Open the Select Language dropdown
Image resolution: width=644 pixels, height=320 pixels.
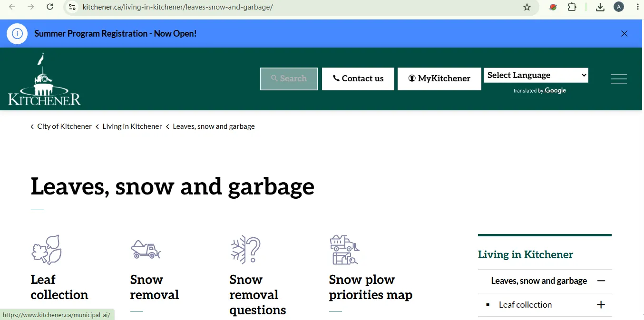click(x=536, y=75)
